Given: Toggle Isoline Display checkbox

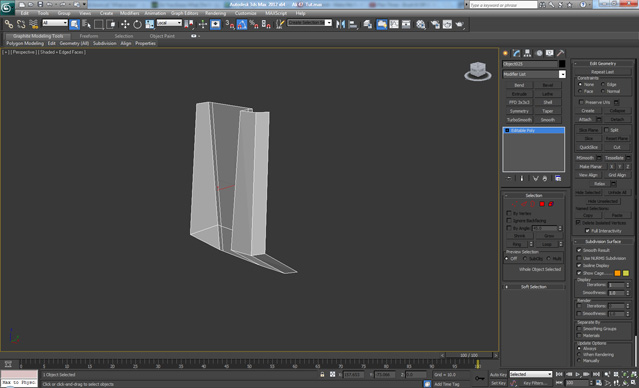Looking at the screenshot, I should coord(579,265).
